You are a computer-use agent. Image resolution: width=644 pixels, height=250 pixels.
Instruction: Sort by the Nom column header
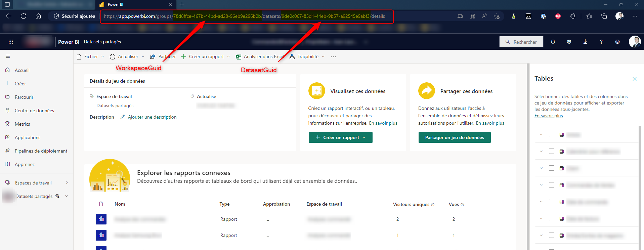[120, 204]
